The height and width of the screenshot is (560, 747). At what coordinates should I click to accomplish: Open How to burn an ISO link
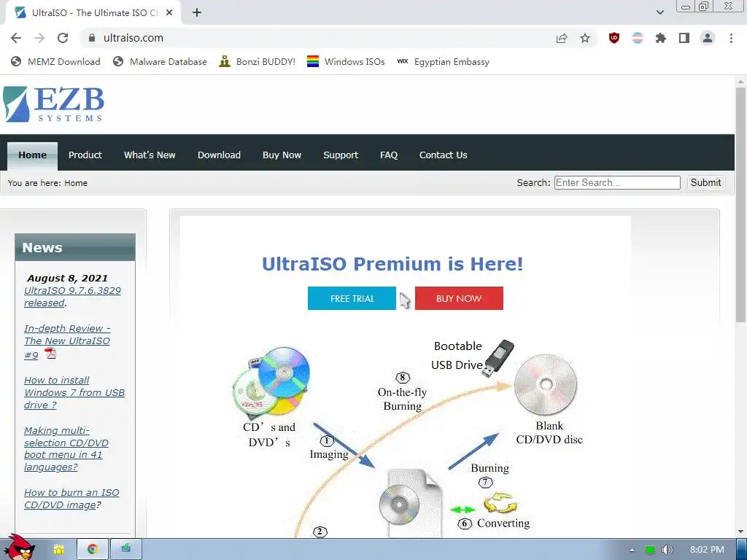[x=71, y=499]
